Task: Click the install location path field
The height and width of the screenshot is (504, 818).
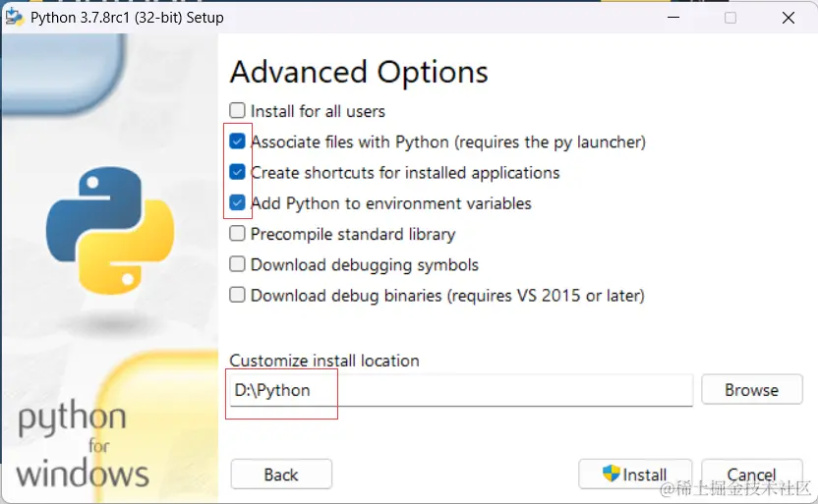Action: [x=461, y=390]
